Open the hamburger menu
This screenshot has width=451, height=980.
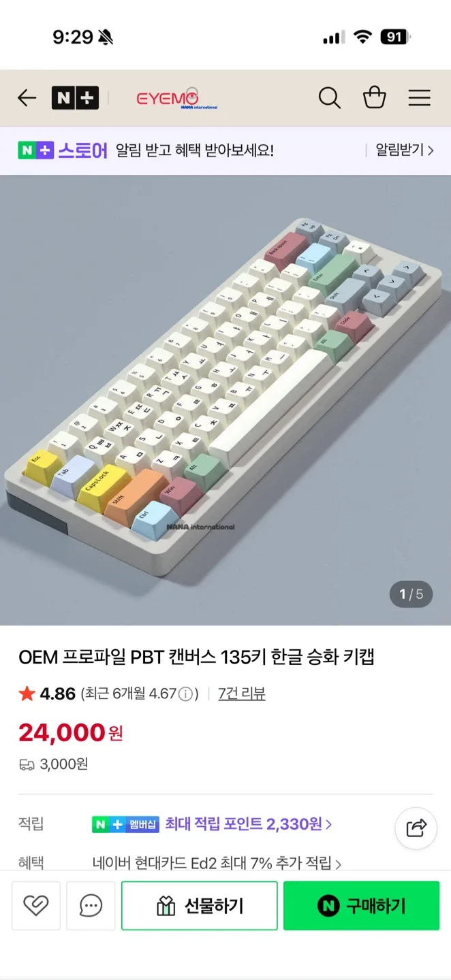[x=420, y=98]
